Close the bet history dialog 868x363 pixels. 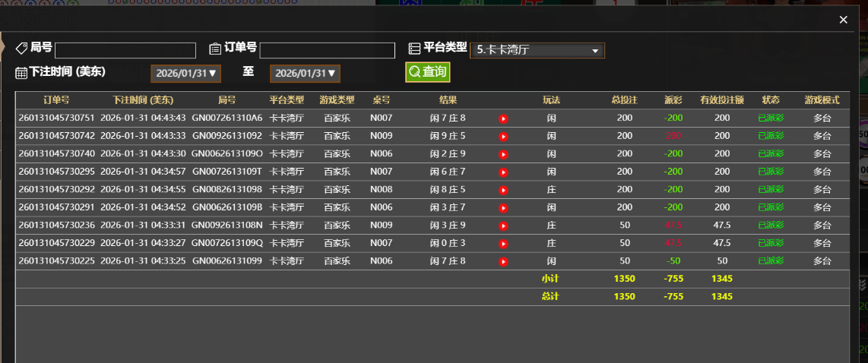click(843, 20)
